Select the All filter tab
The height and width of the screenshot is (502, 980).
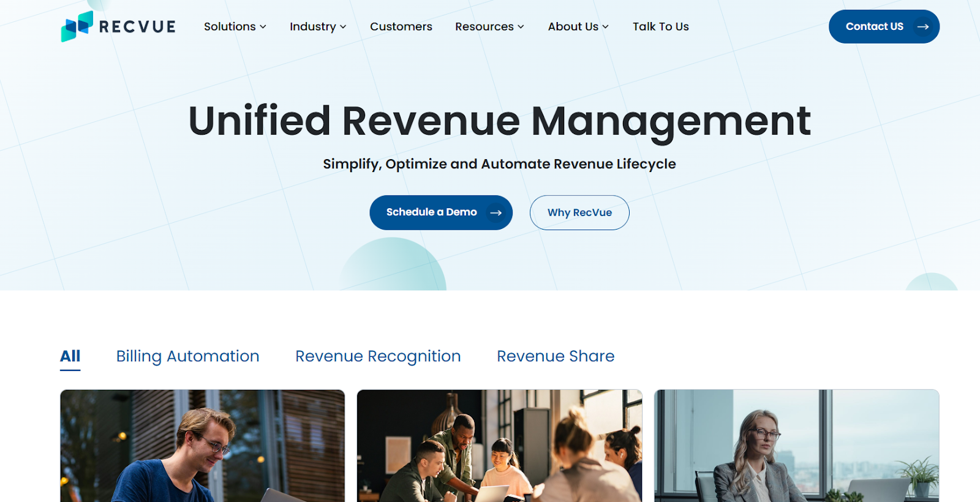point(70,356)
